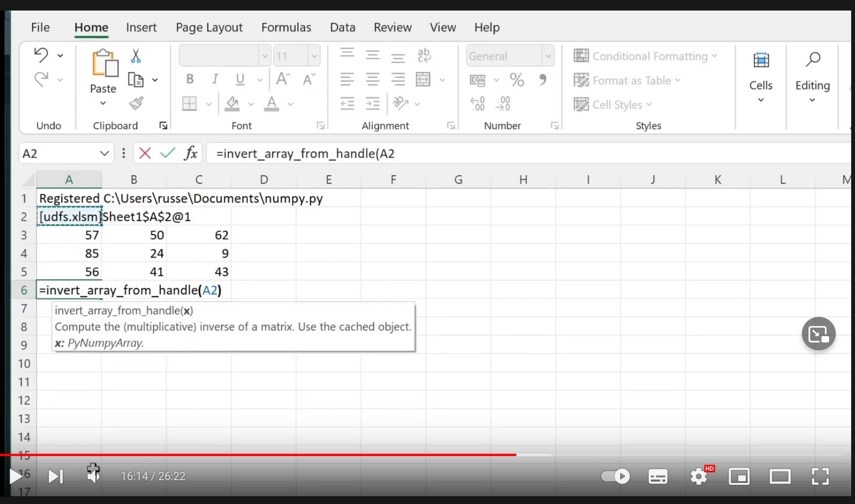Open the Find & Select magnifier in Editing
Image resolution: width=855 pixels, height=504 pixels.
tap(814, 59)
